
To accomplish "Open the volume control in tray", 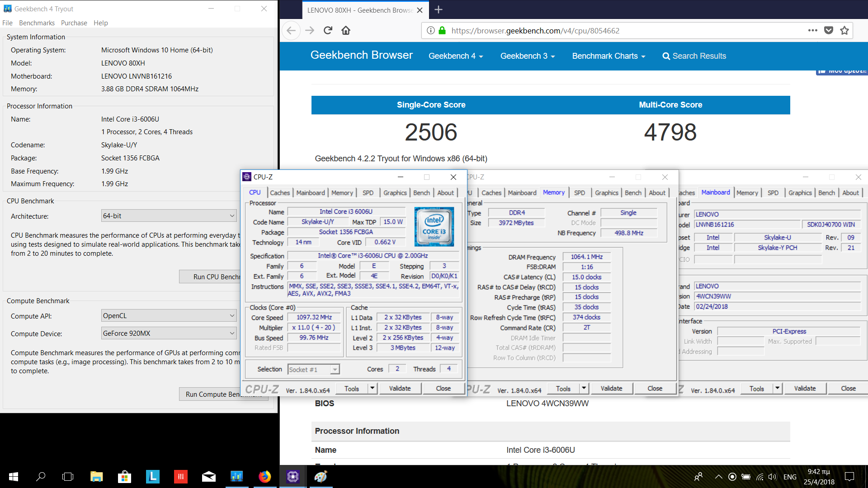I will click(x=772, y=476).
